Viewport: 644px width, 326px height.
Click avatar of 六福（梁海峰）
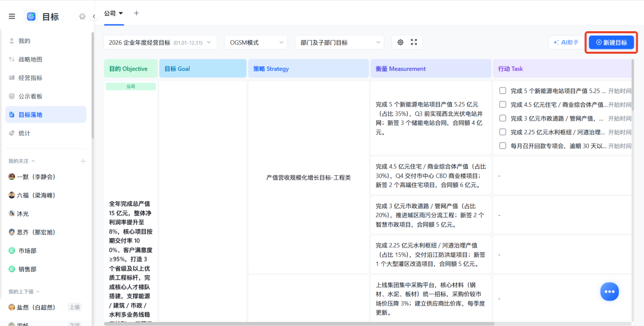coord(12,195)
